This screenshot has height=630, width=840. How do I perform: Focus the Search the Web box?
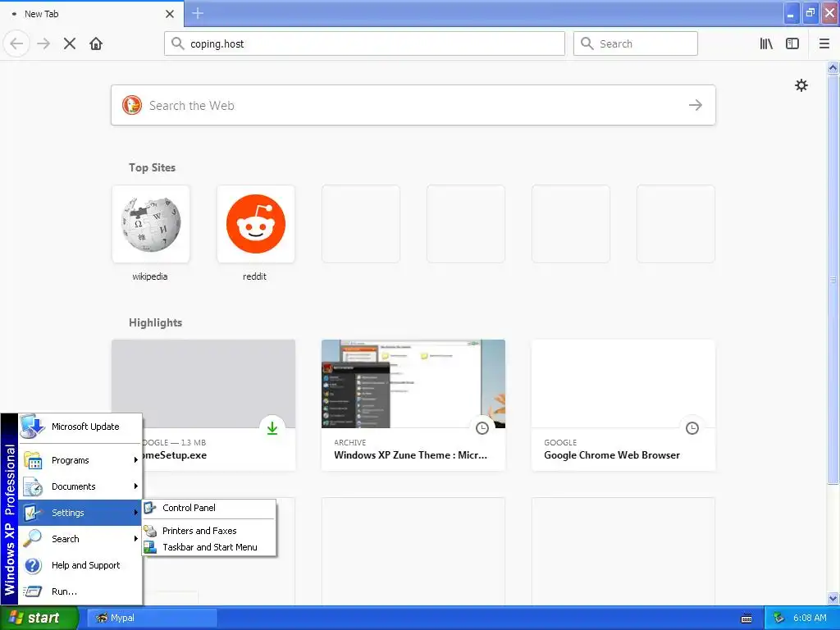pyautogui.click(x=413, y=105)
